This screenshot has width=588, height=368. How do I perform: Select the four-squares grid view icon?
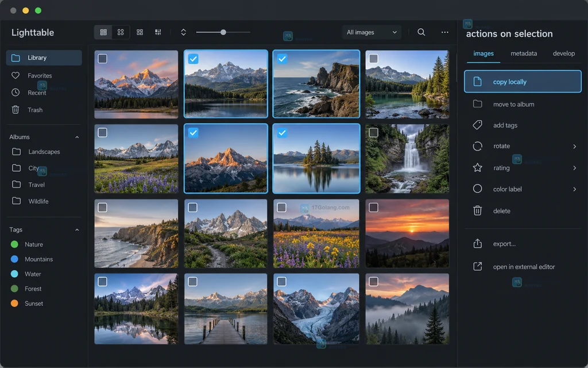[121, 32]
